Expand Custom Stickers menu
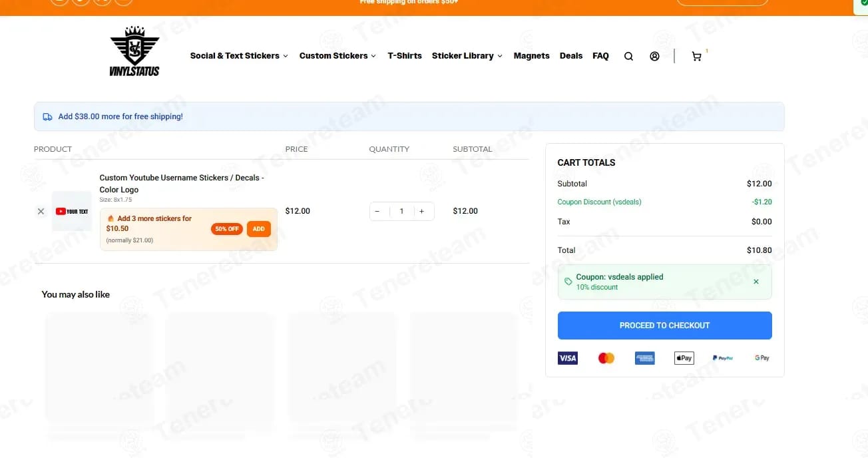868x464 pixels. [x=337, y=56]
